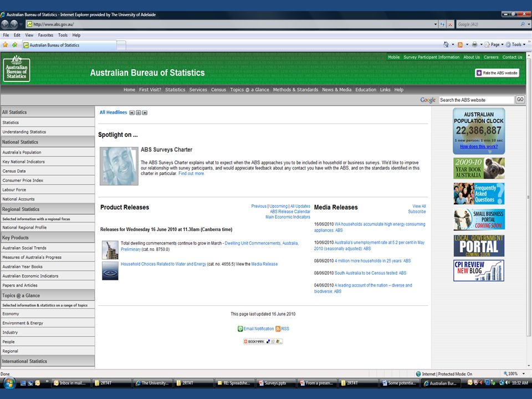Click the orange RSS icon below page date
The image size is (532, 399).
point(278,329)
